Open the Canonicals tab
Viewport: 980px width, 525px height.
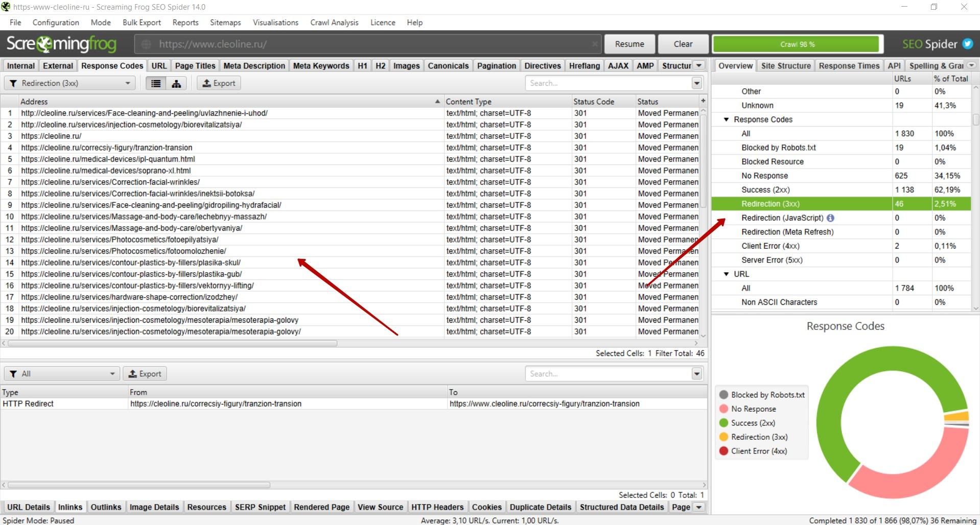click(448, 66)
